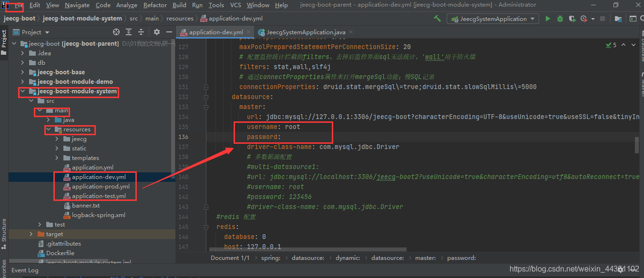Screen dimensions: 644x278
Task: Select logback-spring.xml in the project tree
Action: point(98,215)
